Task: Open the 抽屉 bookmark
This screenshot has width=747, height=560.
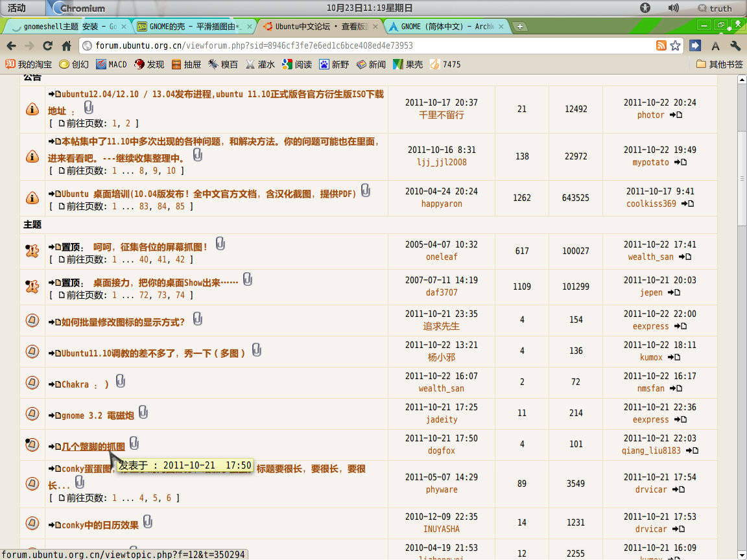Action: (186, 64)
